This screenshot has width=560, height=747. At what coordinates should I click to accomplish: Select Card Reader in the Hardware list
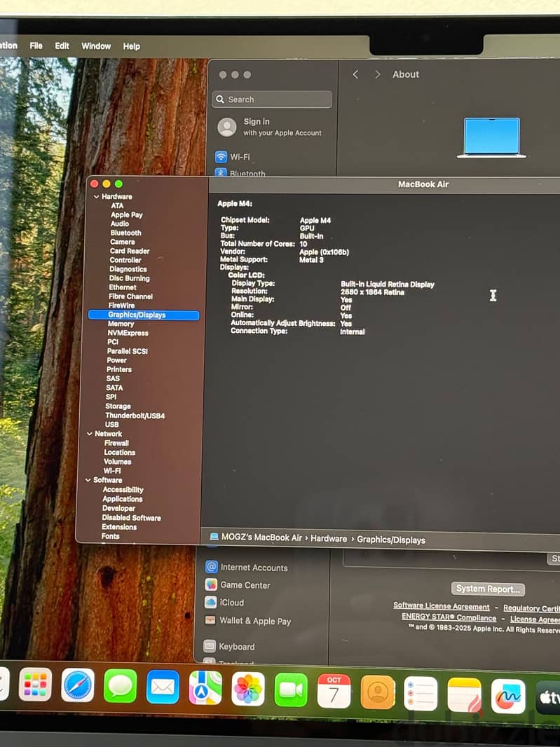(130, 251)
